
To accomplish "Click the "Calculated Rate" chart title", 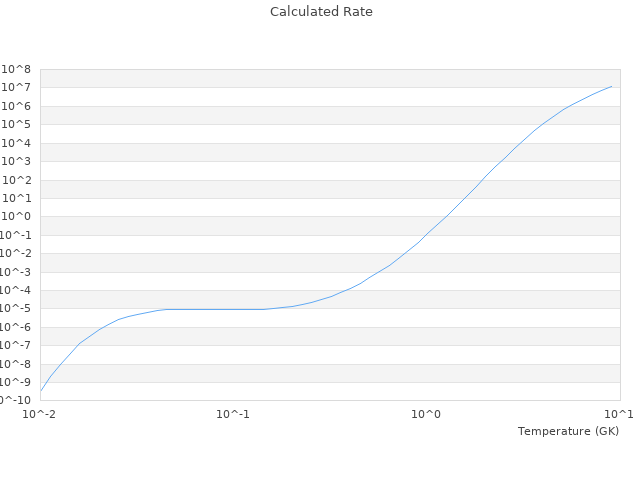I will point(320,12).
